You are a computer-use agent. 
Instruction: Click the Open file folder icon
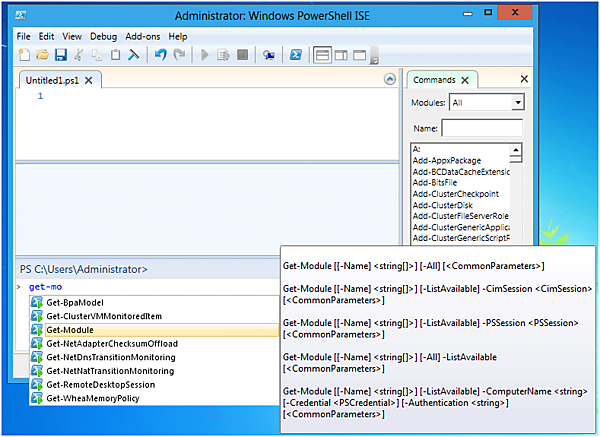[x=42, y=55]
